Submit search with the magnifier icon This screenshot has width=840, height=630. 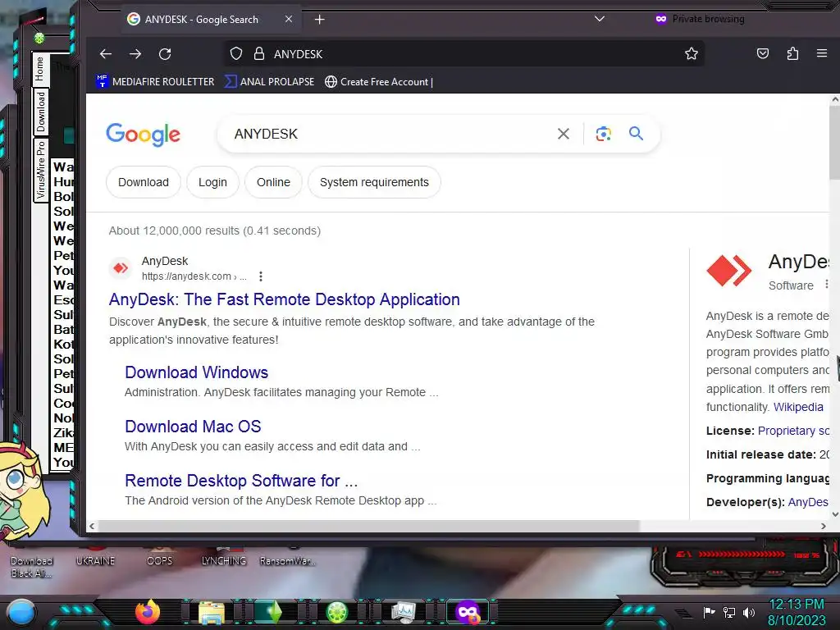[x=636, y=134]
